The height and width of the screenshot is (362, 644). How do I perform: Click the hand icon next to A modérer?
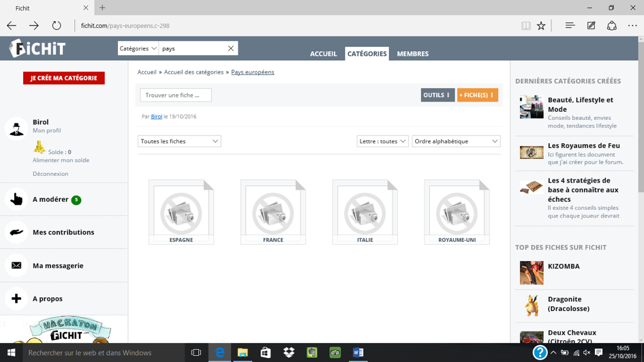[x=16, y=200]
